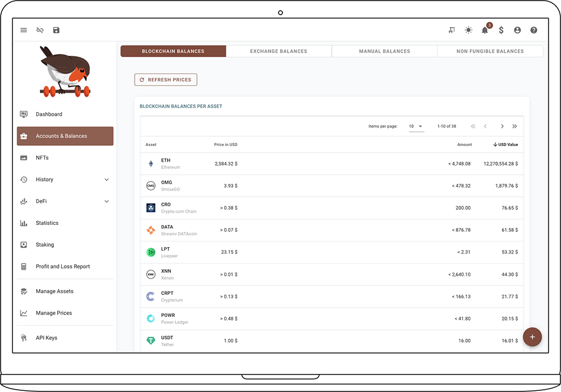
Task: Select Accounts & Balances sidebar item
Action: [x=65, y=136]
